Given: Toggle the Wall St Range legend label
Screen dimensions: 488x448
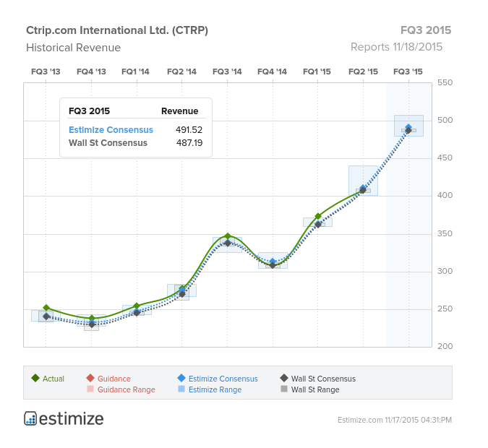Looking at the screenshot, I should coord(315,389).
